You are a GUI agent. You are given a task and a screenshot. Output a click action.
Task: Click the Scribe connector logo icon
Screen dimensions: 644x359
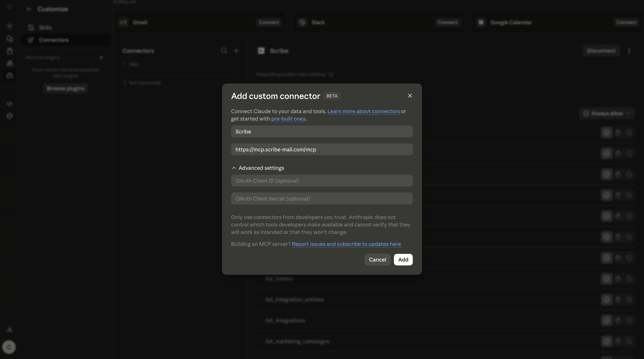click(x=261, y=51)
